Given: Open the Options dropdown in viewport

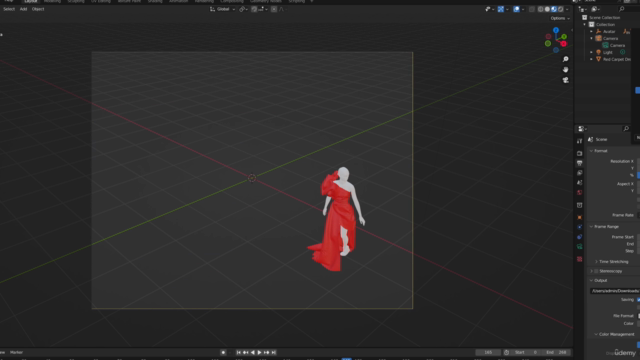Looking at the screenshot, I should point(560,18).
